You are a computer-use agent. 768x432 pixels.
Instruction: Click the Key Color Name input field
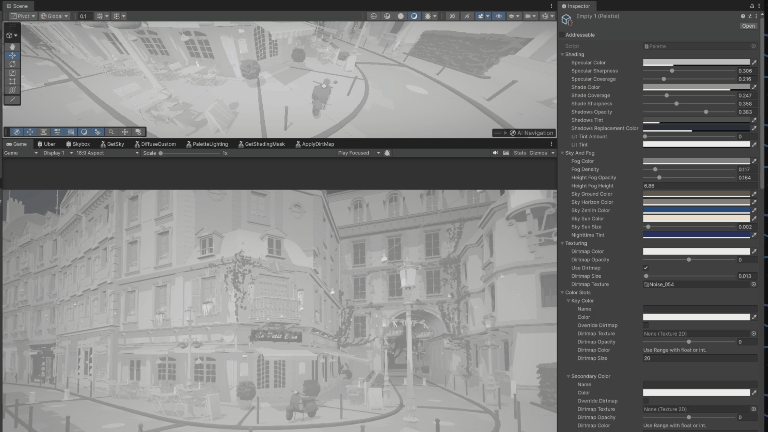click(x=700, y=309)
